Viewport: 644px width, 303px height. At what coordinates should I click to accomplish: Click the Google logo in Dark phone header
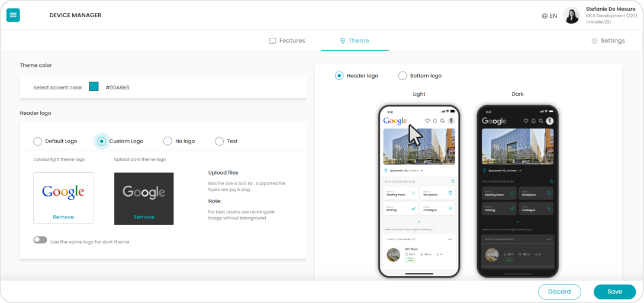[x=494, y=121]
